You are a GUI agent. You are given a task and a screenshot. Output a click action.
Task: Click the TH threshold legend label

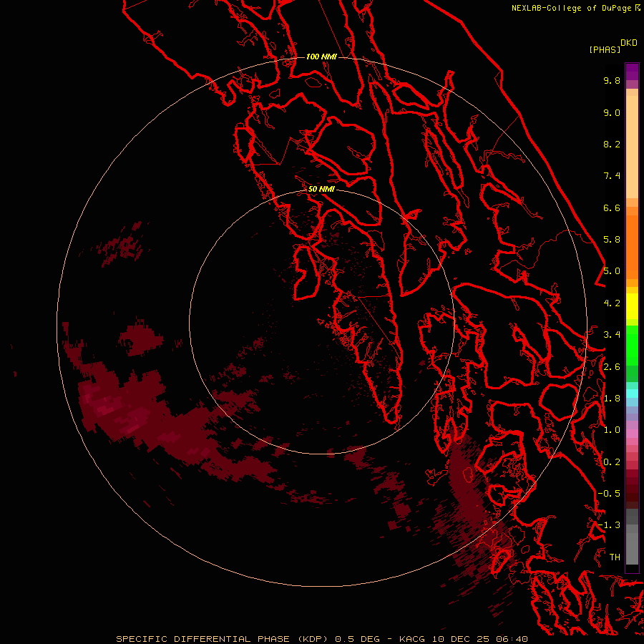(615, 557)
